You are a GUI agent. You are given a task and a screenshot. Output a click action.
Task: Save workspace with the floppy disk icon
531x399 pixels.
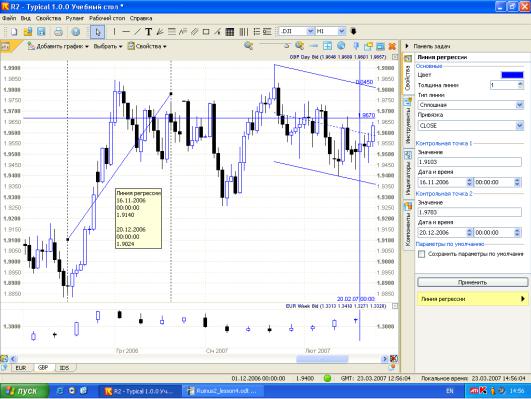click(41, 32)
